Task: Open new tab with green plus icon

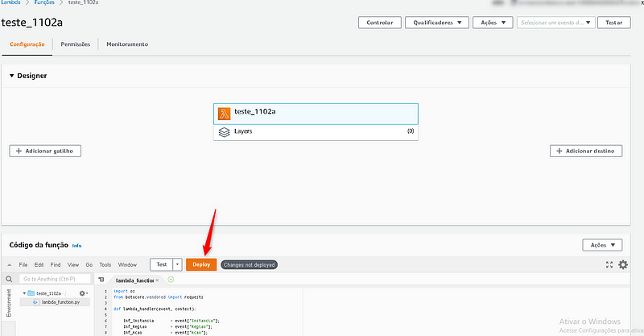Action: point(171,280)
